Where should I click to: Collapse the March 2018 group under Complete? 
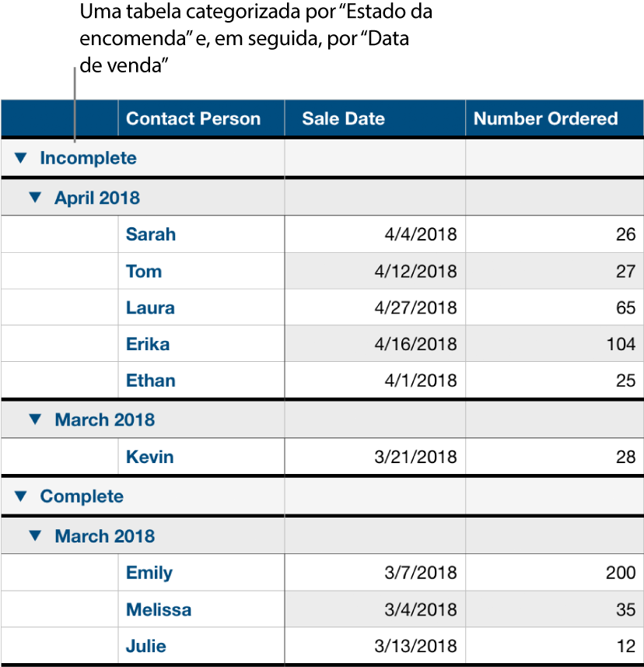(34, 535)
